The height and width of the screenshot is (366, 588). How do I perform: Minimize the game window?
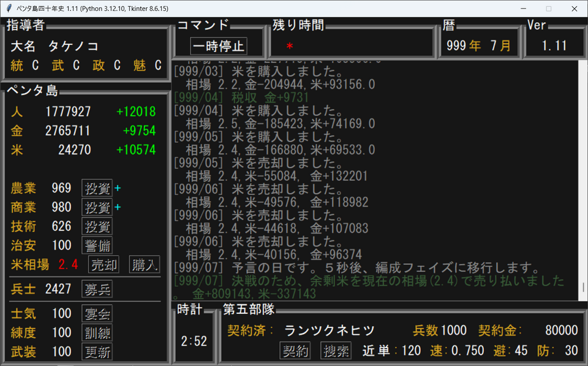[522, 9]
